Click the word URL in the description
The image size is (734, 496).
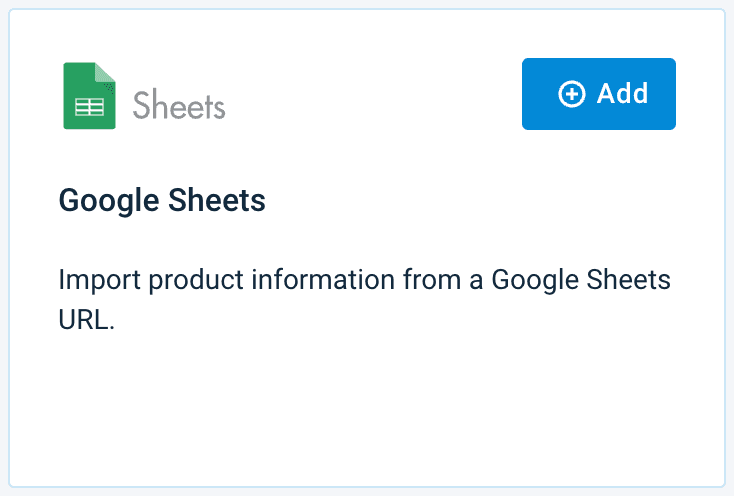coord(86,324)
